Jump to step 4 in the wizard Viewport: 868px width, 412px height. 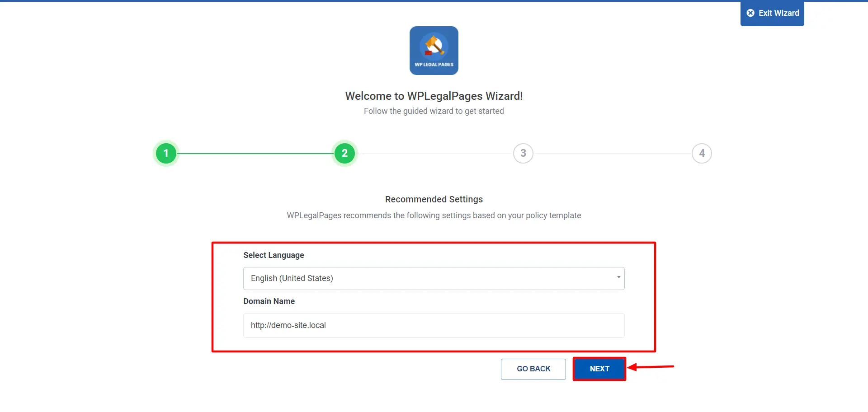[702, 154]
